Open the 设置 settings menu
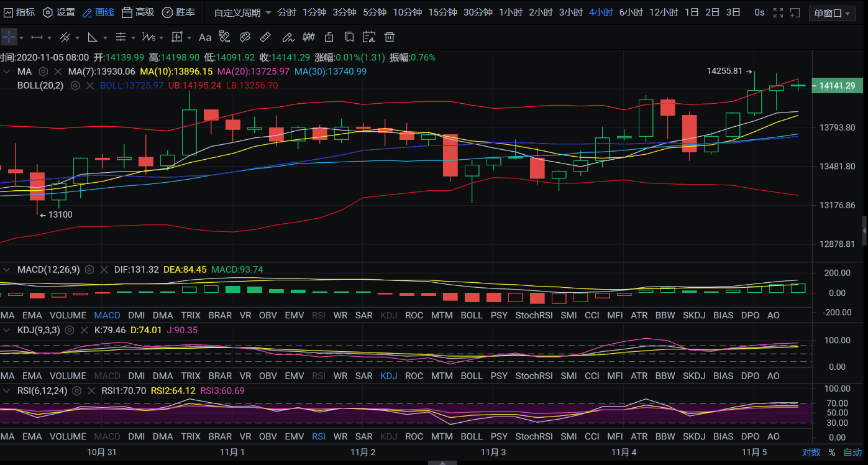Viewport: 868px width, 465px height. pyautogui.click(x=59, y=12)
